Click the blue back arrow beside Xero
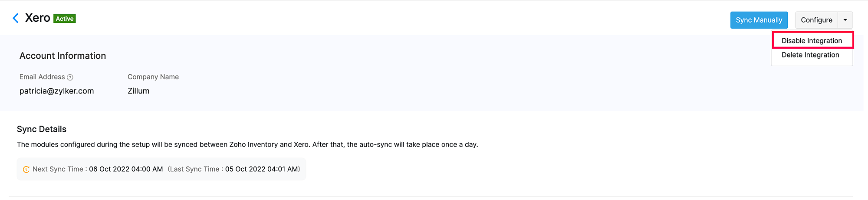 (16, 18)
